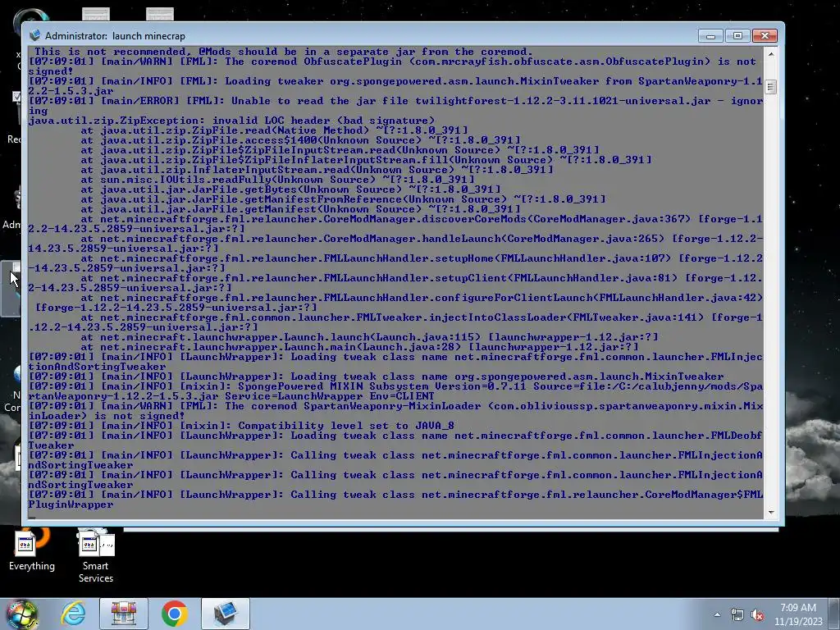Select the launch minecrap console taskbar button
The width and height of the screenshot is (840, 630).
[226, 614]
